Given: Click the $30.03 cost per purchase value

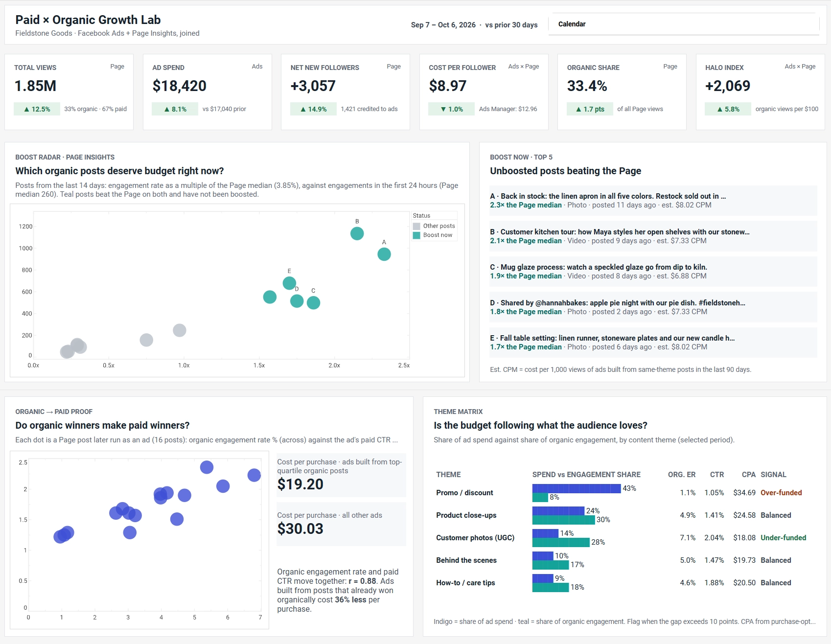Looking at the screenshot, I should [x=300, y=529].
